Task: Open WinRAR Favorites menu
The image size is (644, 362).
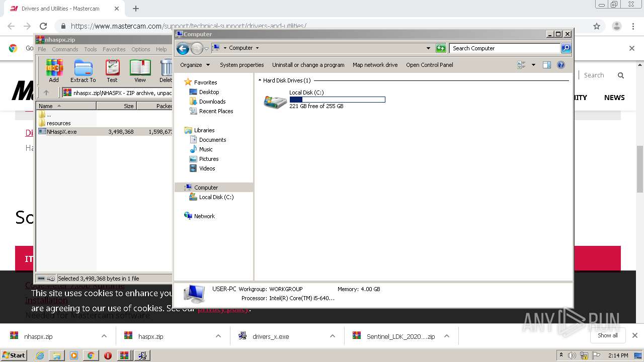Action: pyautogui.click(x=114, y=49)
